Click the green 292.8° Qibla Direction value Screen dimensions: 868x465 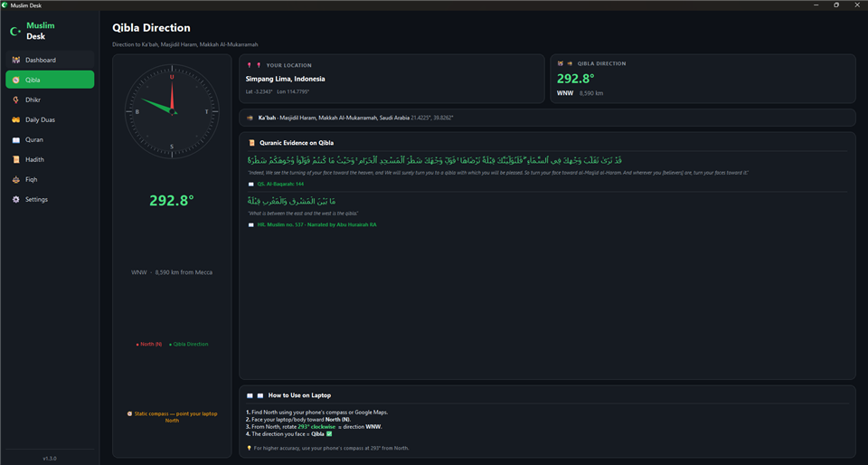(576, 79)
